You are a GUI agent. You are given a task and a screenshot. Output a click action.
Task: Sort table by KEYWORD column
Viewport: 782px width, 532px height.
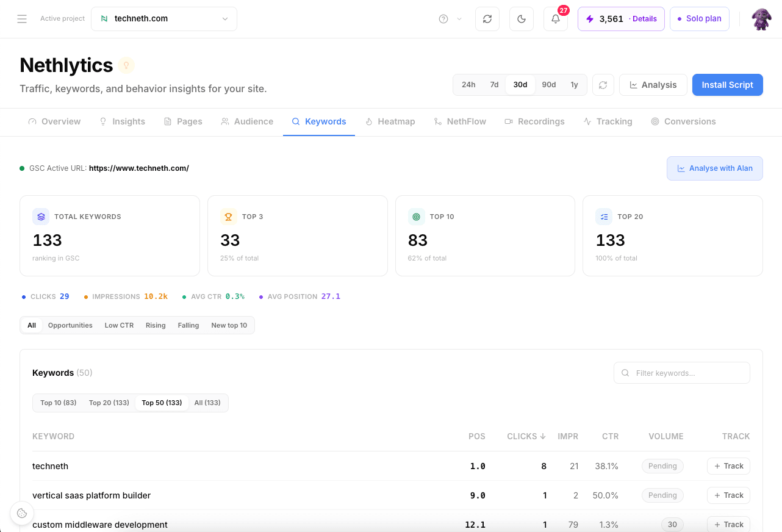(x=54, y=436)
